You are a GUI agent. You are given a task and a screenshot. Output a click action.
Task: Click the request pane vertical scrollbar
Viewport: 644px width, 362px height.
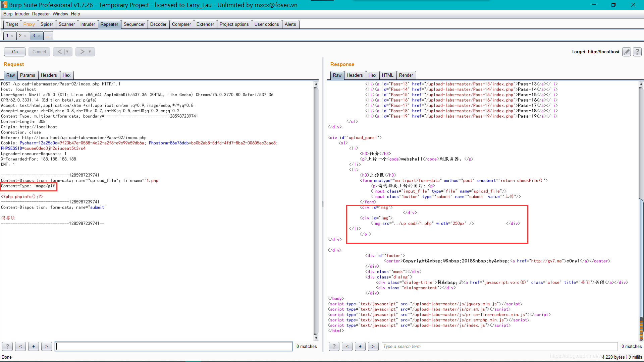[x=316, y=211]
